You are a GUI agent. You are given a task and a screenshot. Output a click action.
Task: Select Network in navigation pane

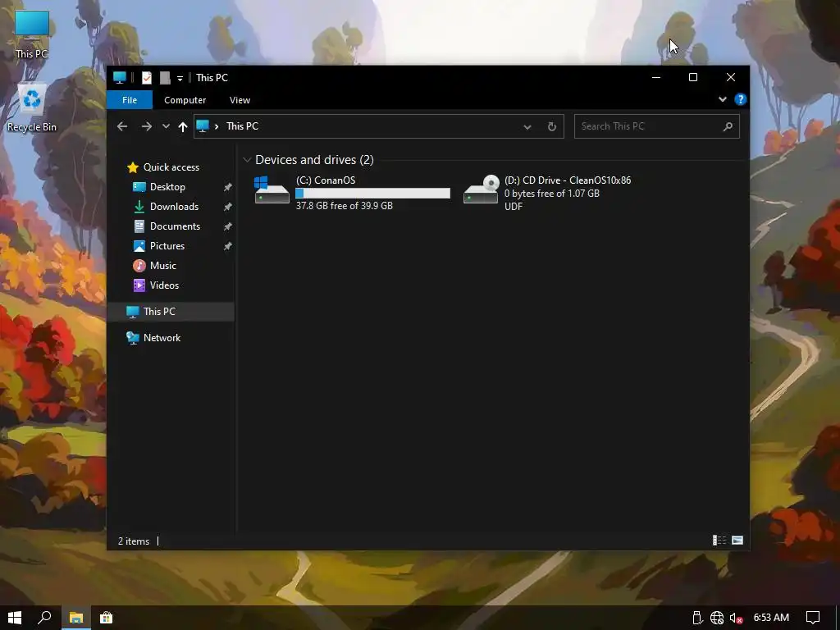point(162,338)
